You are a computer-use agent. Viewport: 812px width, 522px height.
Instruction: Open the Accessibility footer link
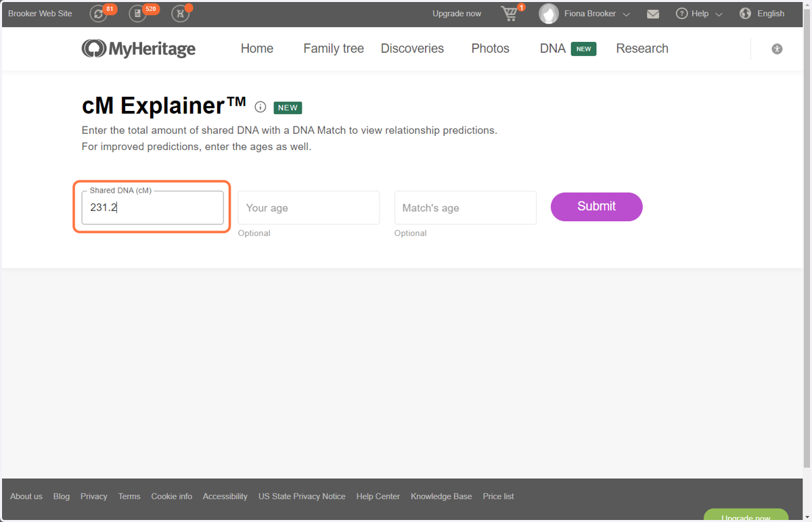point(225,496)
